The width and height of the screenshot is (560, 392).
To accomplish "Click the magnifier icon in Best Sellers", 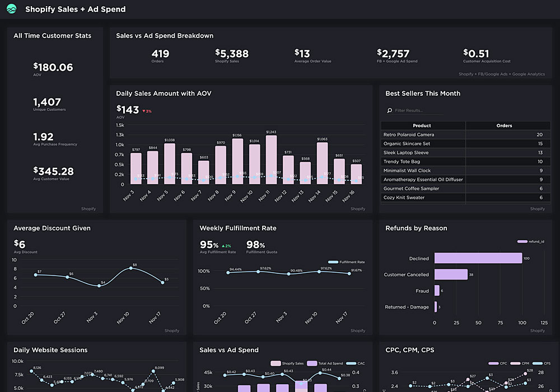I will coord(390,111).
